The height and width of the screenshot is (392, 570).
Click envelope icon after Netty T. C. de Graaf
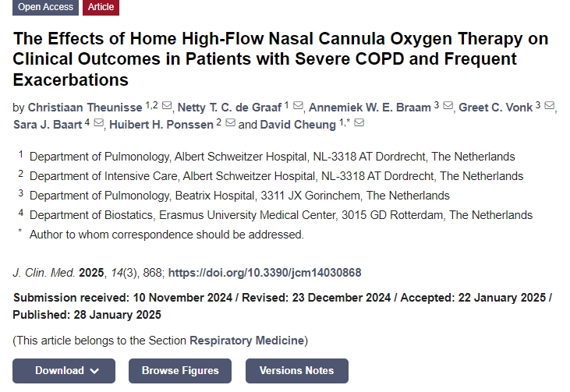pyautogui.click(x=299, y=107)
